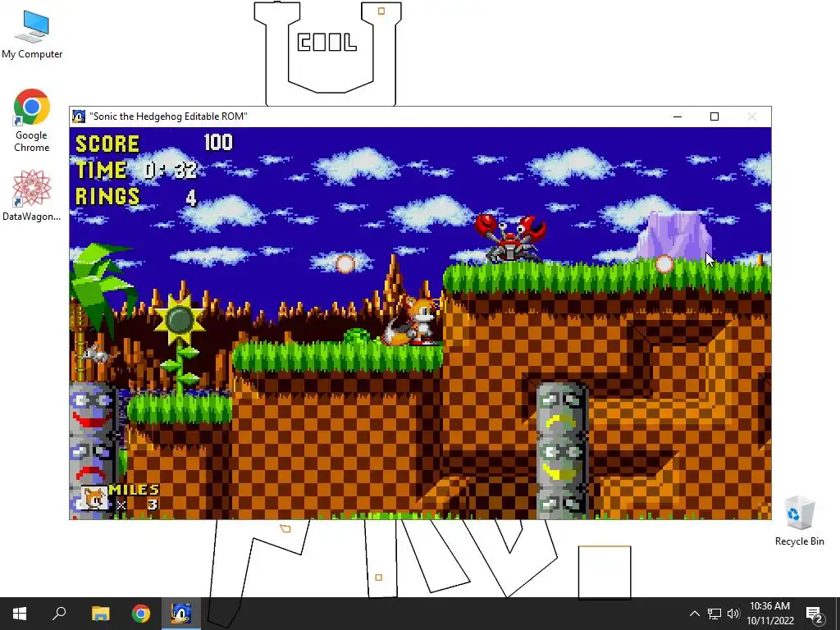The width and height of the screenshot is (840, 630).
Task: Select the Sonic game taskbar button
Action: click(181, 614)
